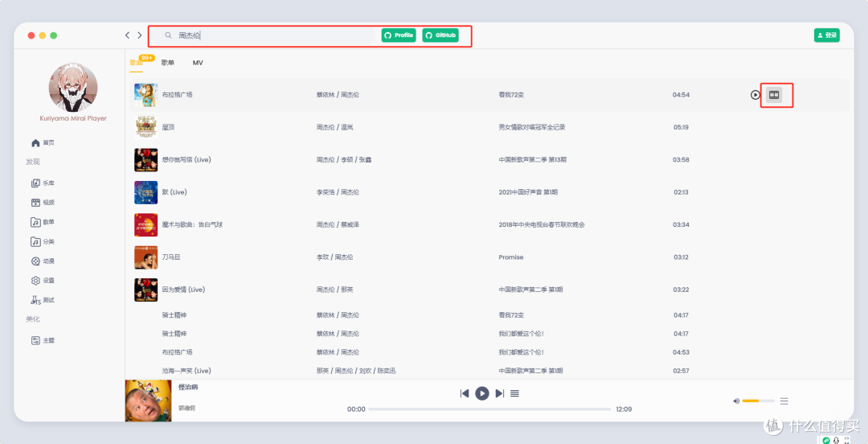Click artist text 李玟 / 周杰伦
Image resolution: width=868 pixels, height=444 pixels.
click(x=335, y=257)
